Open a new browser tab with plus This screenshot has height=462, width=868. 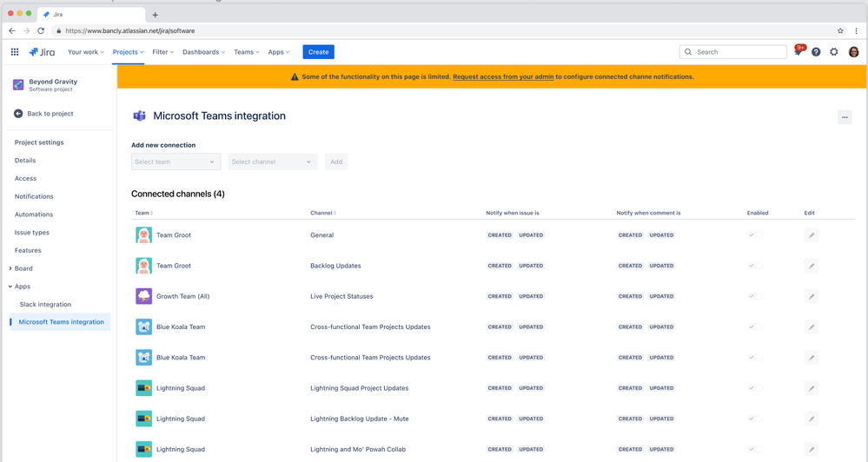[x=155, y=15]
